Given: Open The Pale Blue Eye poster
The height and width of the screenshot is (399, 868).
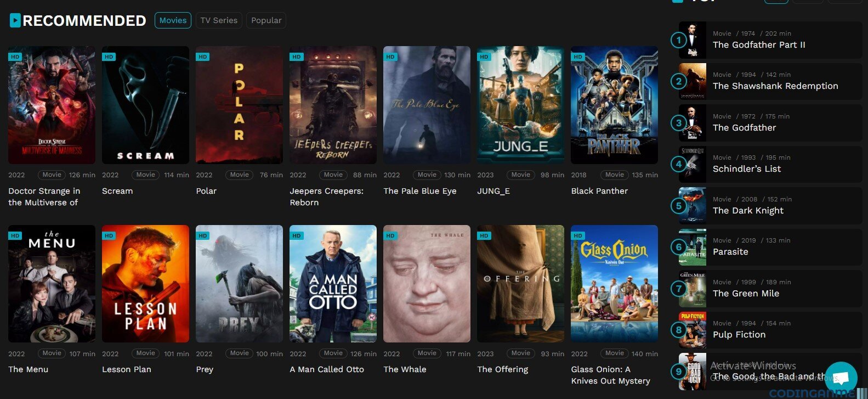Looking at the screenshot, I should [427, 105].
